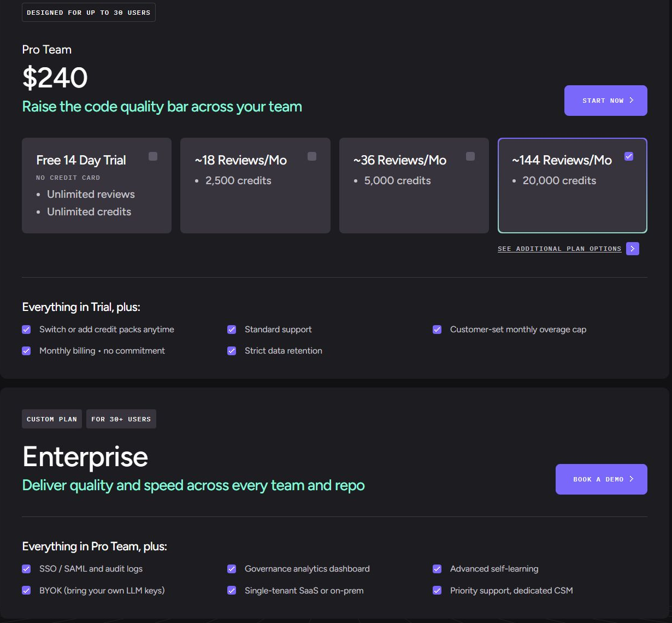Click checkmark icon beside SSO / SAML and audit logs
The image size is (672, 623).
pos(26,569)
